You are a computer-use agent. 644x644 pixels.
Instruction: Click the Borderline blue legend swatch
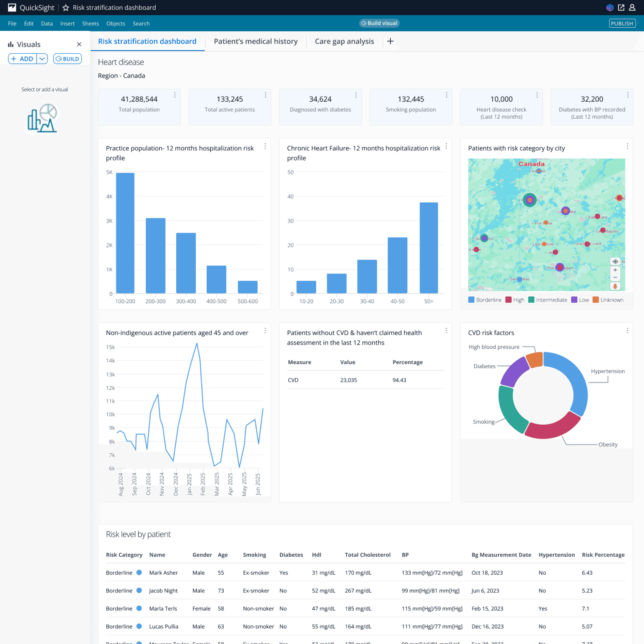pos(471,300)
